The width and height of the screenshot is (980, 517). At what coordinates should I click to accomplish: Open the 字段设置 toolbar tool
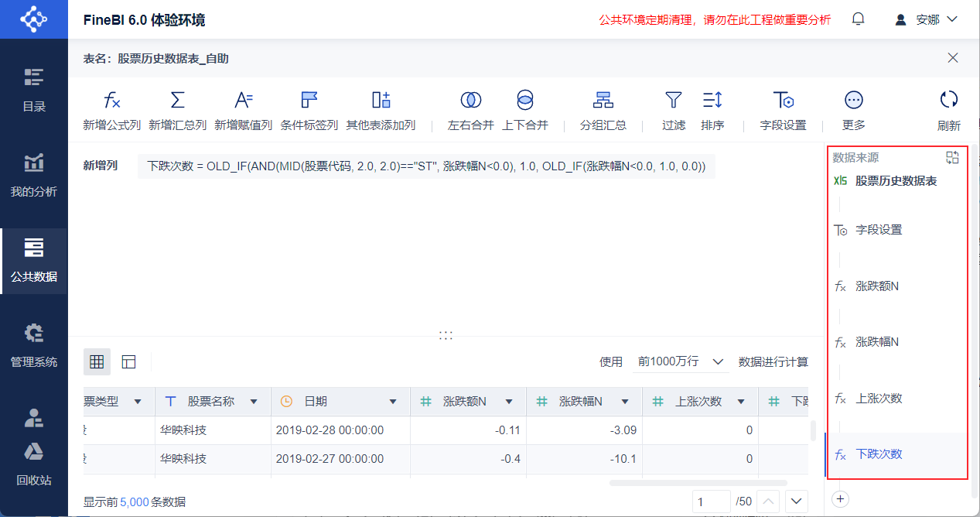click(783, 111)
